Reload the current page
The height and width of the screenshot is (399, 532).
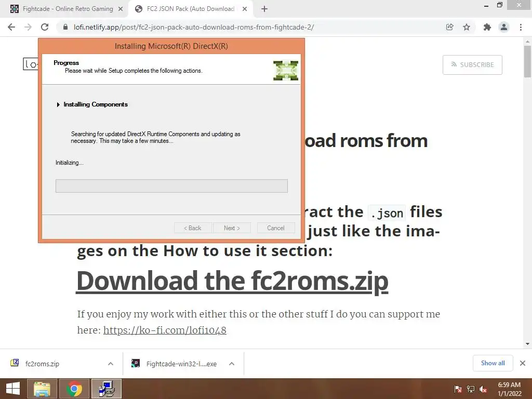(45, 27)
